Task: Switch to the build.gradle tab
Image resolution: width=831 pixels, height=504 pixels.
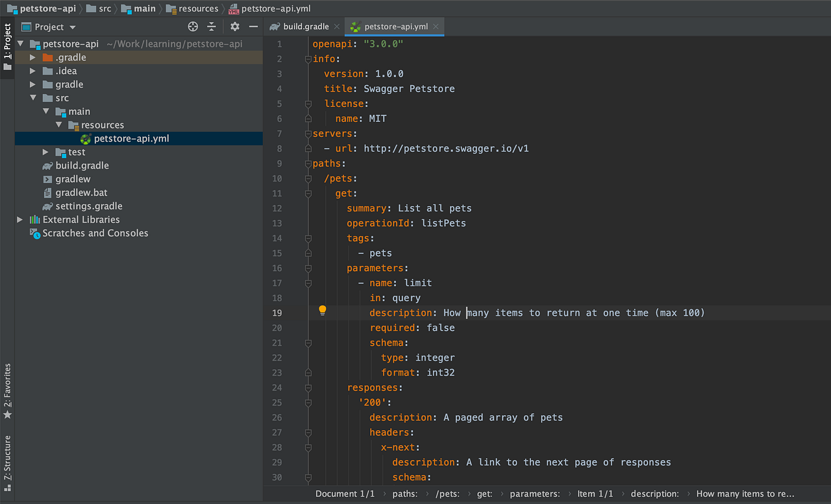Action: click(x=306, y=27)
